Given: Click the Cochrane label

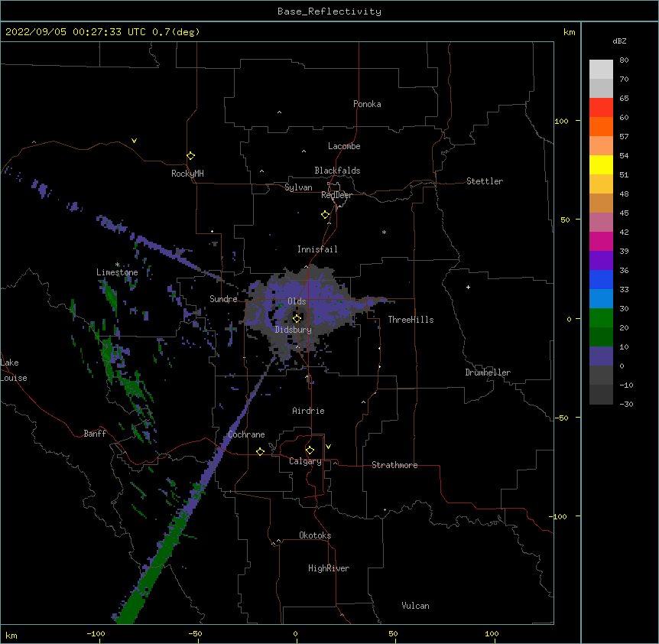Looking at the screenshot, I should [246, 434].
